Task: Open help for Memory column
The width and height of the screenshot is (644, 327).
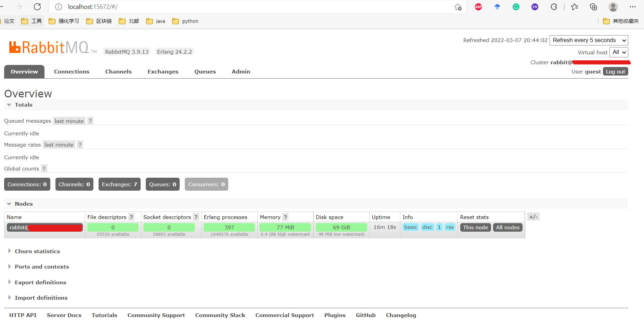Action: [x=285, y=217]
